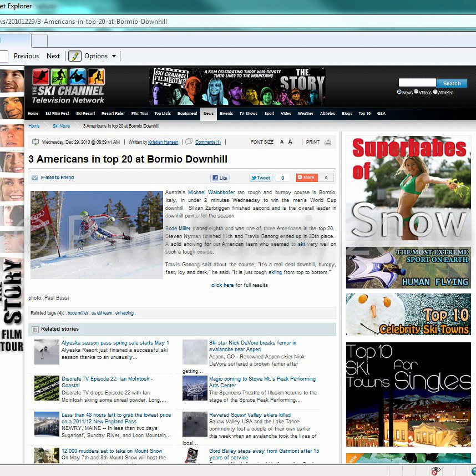Open the Film Tour menu item

point(140,114)
